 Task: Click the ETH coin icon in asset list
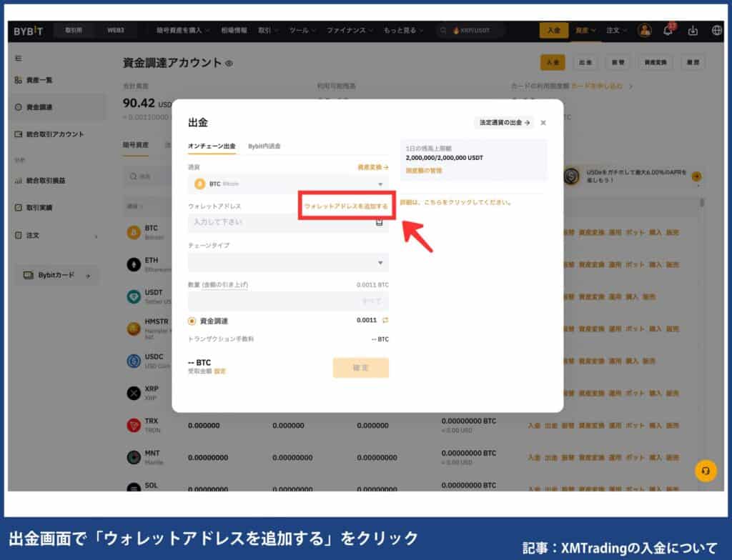pos(134,264)
